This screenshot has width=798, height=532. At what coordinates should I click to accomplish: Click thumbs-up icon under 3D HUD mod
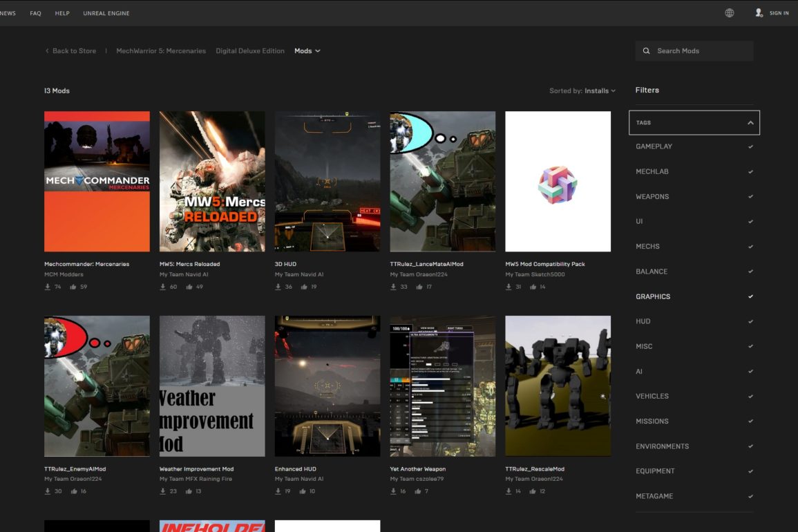click(x=304, y=287)
